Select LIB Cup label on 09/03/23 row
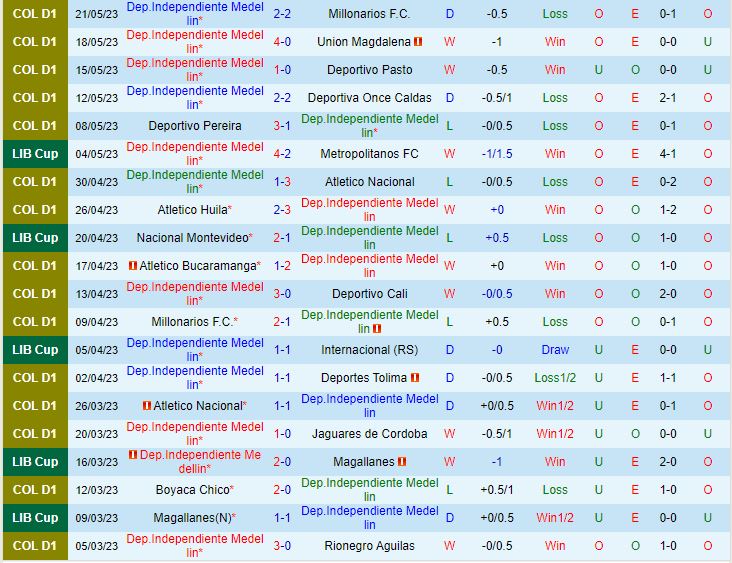This screenshot has width=732, height=563. pyautogui.click(x=35, y=518)
